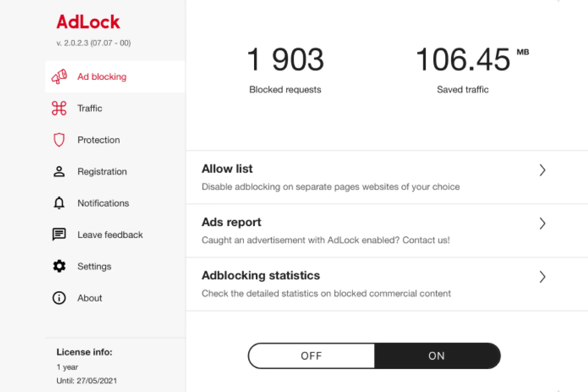Open the Traffic menu label
Image resolution: width=588 pixels, height=392 pixels.
tap(90, 108)
